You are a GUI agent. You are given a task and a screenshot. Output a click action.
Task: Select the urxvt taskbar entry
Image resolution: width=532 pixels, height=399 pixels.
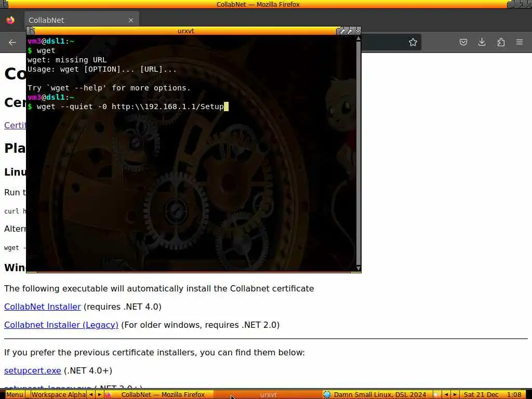click(268, 395)
